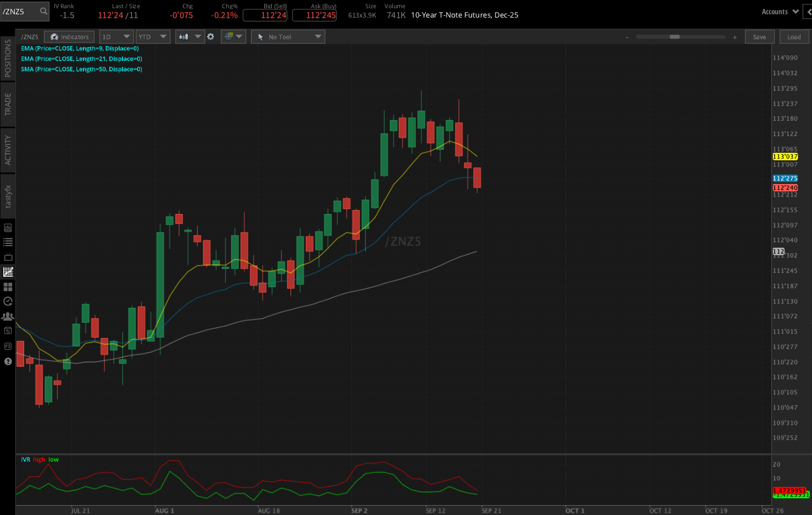Viewport: 812px width, 515px height.
Task: Select the SMA Length=50 indicator label
Action: click(81, 69)
